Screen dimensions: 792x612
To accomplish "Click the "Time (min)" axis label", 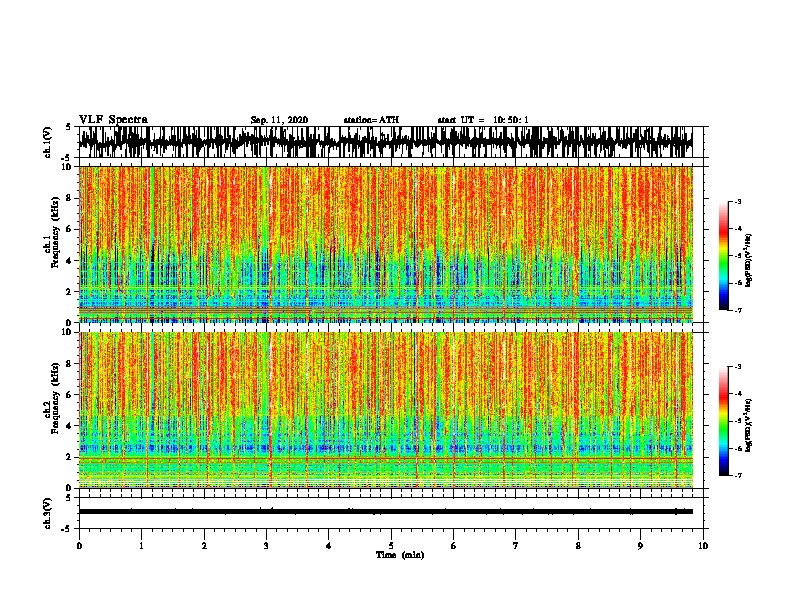I will click(400, 555).
